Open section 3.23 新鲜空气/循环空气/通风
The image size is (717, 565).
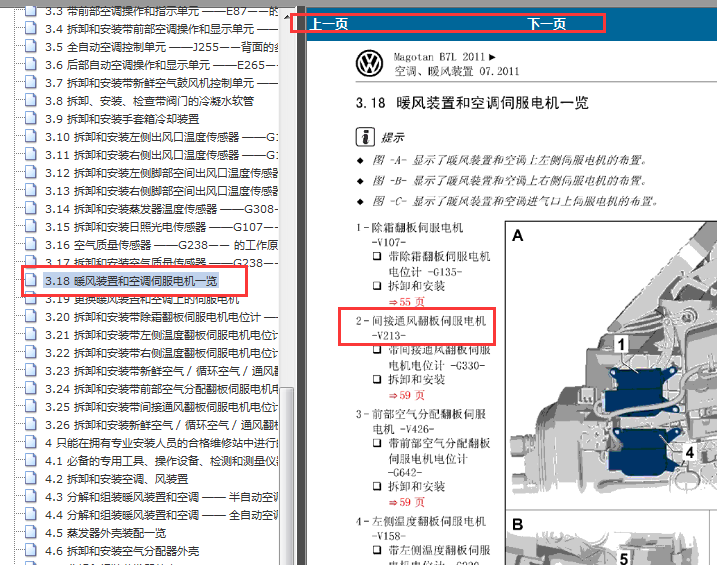pos(161,371)
